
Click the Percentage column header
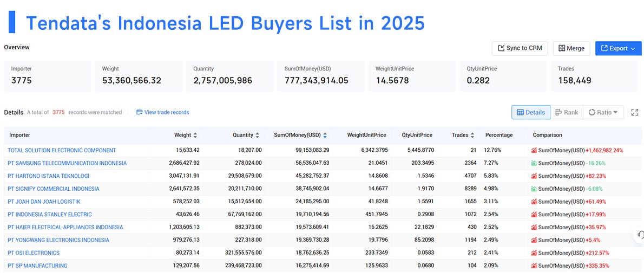[x=499, y=135]
